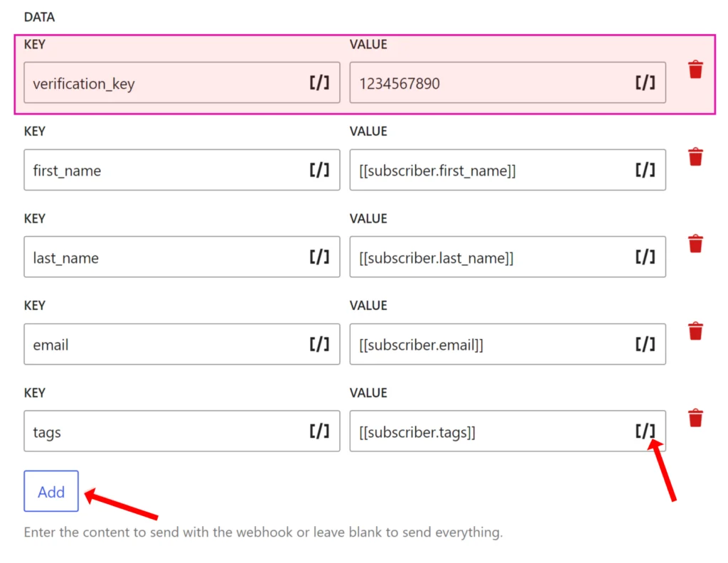
Task: Focus the [[subscriber.tags]] value field
Action: [x=508, y=431]
